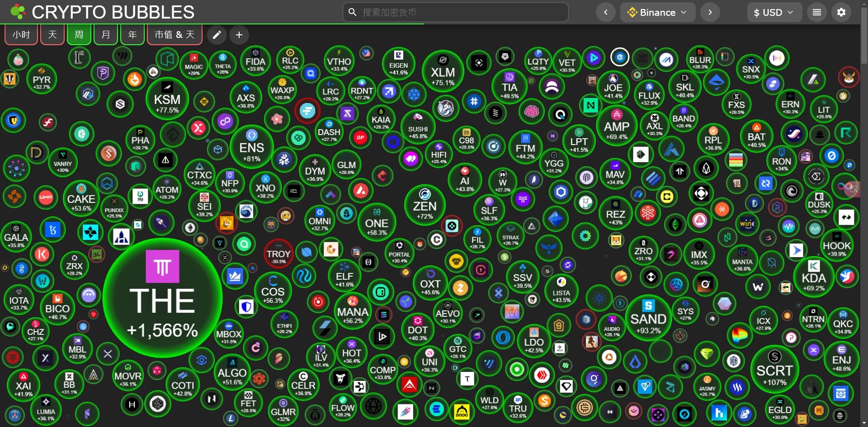Screen dimensions: 868x427
Task: Select the EGLD bubble
Action: point(780,409)
